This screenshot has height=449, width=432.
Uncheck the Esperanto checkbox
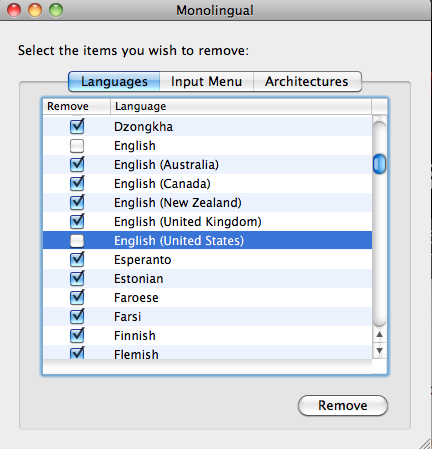pyautogui.click(x=77, y=260)
